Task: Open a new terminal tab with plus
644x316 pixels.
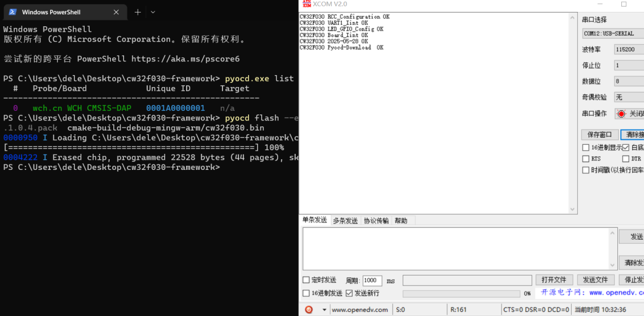Action: pyautogui.click(x=138, y=13)
